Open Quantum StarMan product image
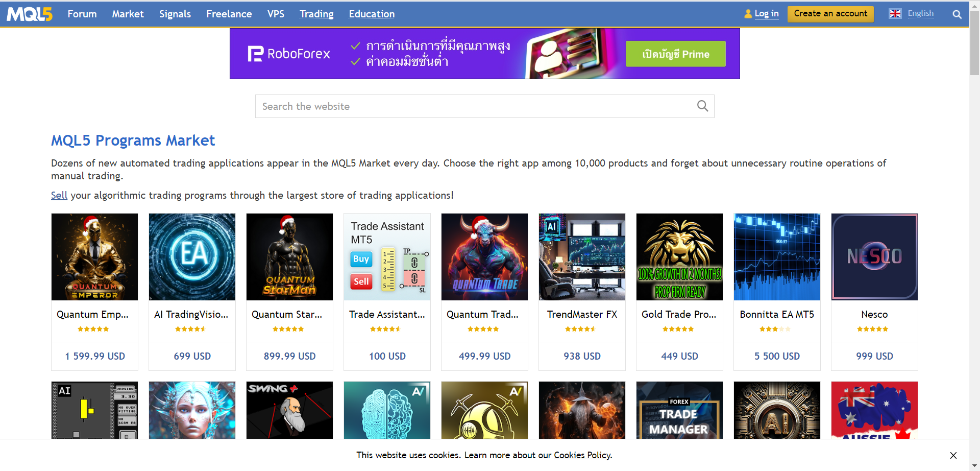Viewport: 980px width, 471px height. 290,257
